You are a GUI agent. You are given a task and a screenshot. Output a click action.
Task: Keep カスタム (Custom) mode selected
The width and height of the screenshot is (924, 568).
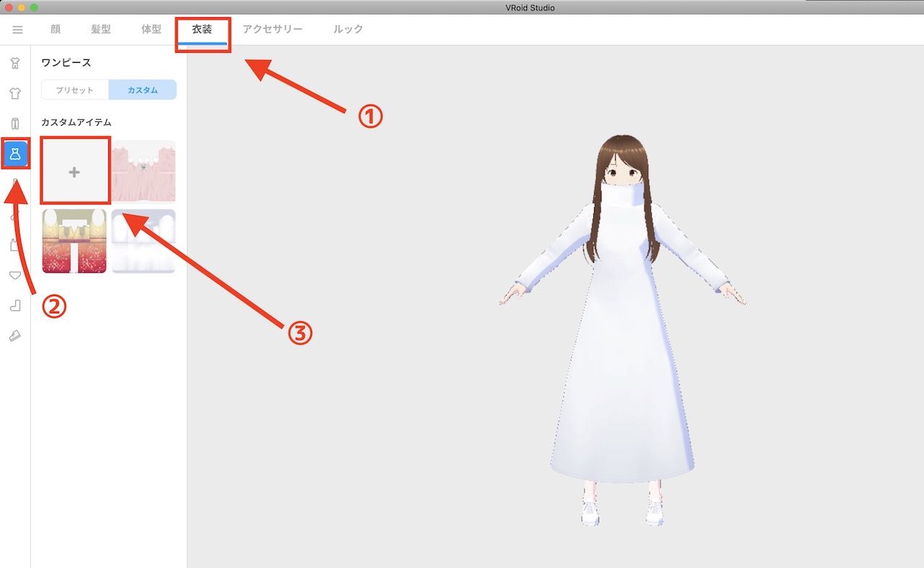click(142, 89)
